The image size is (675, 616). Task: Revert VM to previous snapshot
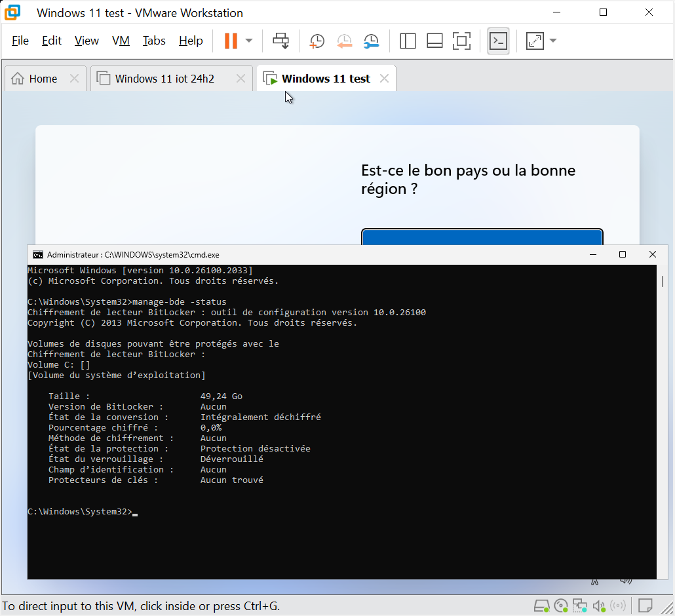coord(345,41)
